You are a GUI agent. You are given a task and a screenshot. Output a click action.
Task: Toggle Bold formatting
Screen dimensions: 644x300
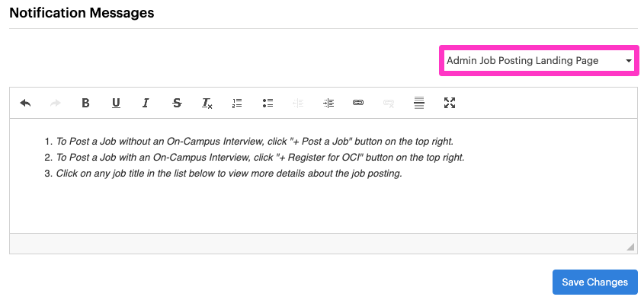[x=85, y=103]
